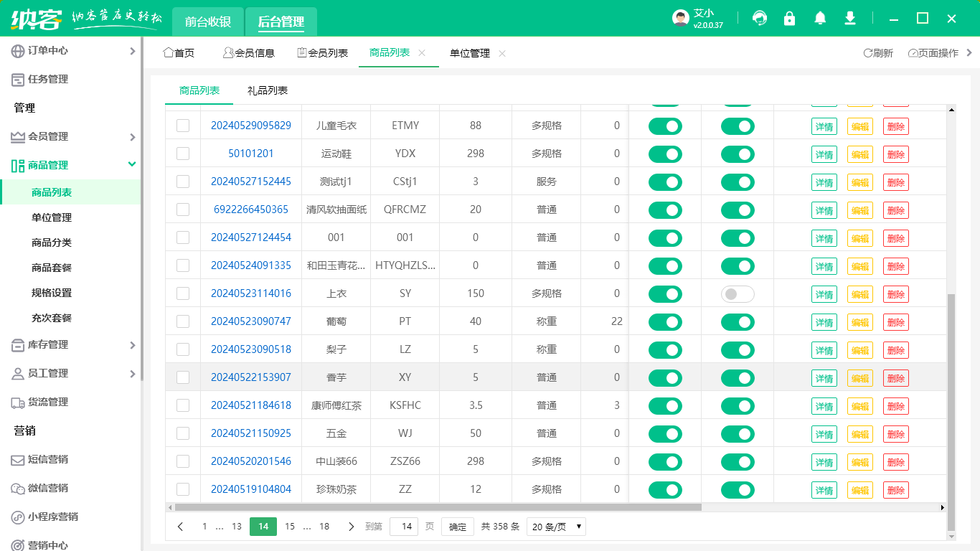Viewport: 980px width, 551px height.
Task: Go to next page arrow in pagination
Action: (351, 527)
